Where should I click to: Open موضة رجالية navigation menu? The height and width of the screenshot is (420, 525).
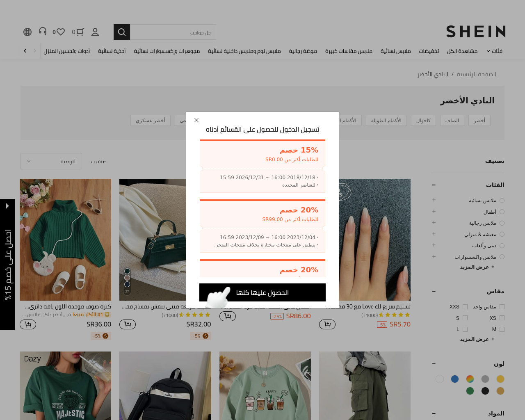(303, 51)
